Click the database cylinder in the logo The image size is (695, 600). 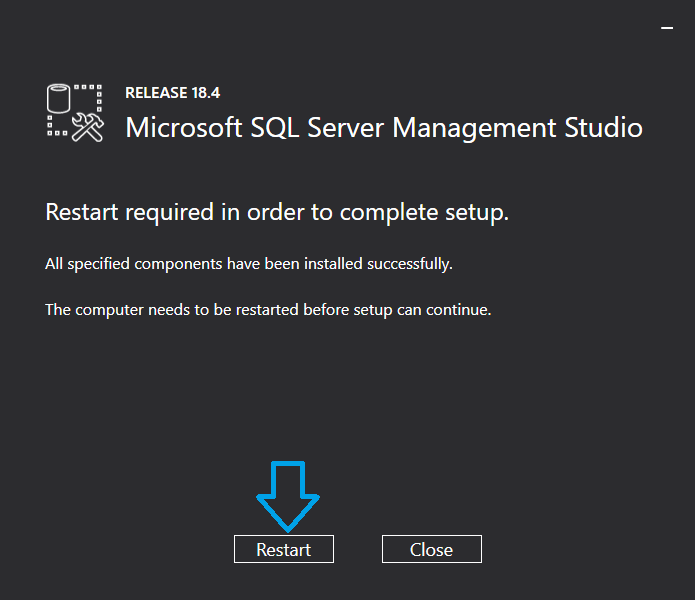pos(62,100)
